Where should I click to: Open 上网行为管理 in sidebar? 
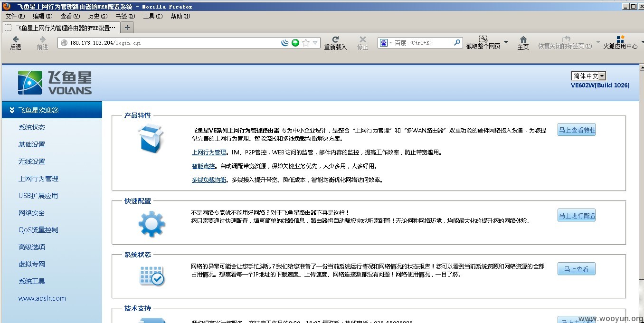coord(38,179)
